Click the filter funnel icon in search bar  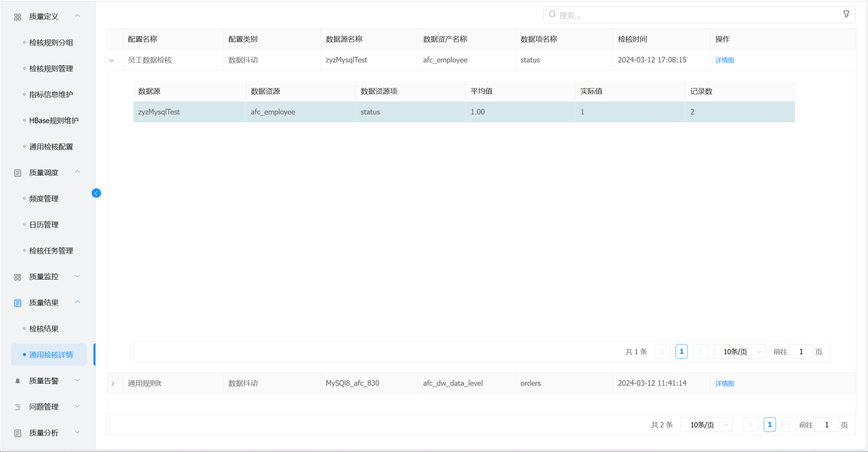[x=846, y=14]
